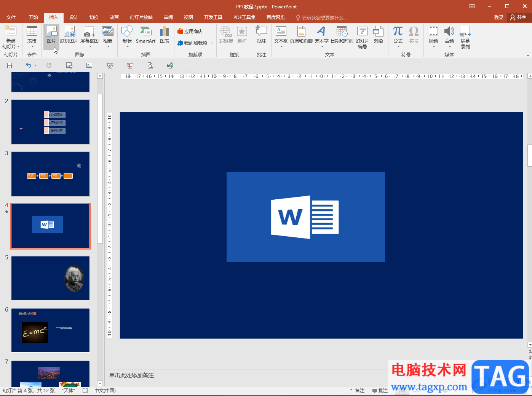The width and height of the screenshot is (532, 396).
Task: Click the Word logo image on the slide
Action: pyautogui.click(x=306, y=217)
